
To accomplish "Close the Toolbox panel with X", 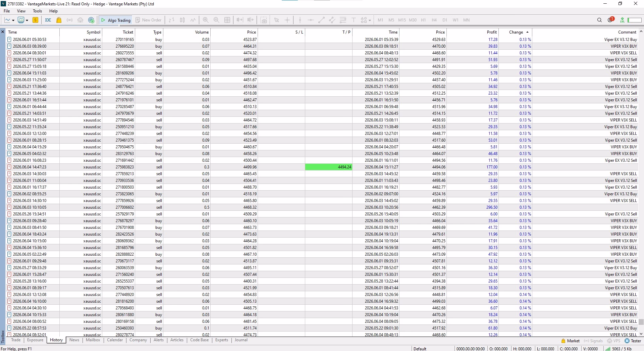I will (x=3, y=32).
